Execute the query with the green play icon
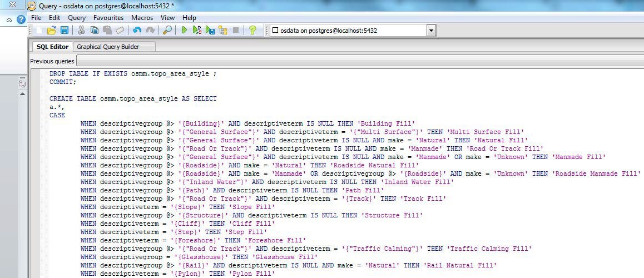 185,30
